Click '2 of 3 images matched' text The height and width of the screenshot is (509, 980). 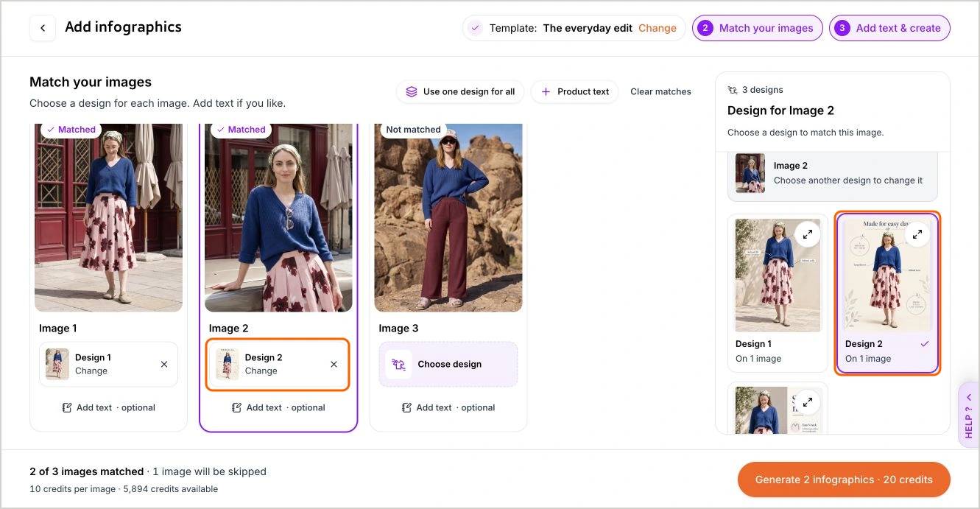(x=87, y=471)
